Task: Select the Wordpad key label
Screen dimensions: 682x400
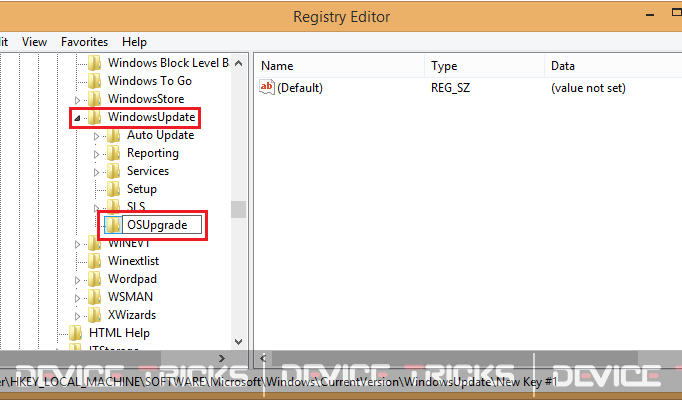Action: [132, 279]
